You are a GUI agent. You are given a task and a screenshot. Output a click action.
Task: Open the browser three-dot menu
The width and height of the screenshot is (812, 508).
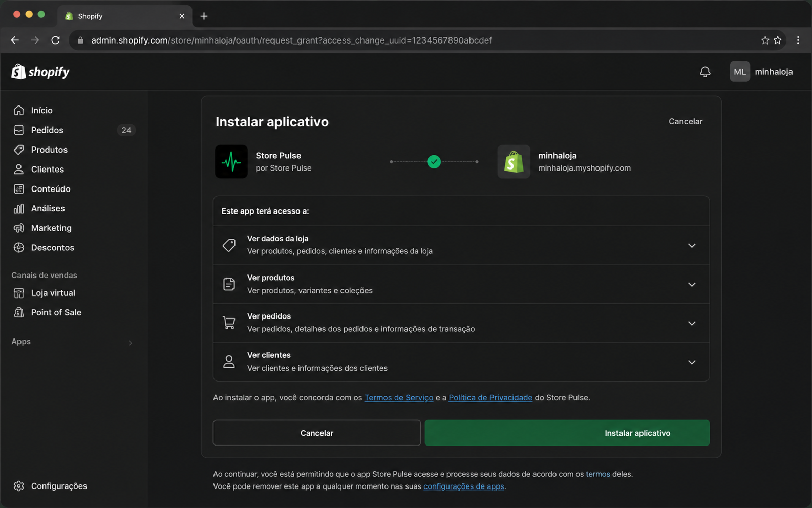(798, 40)
